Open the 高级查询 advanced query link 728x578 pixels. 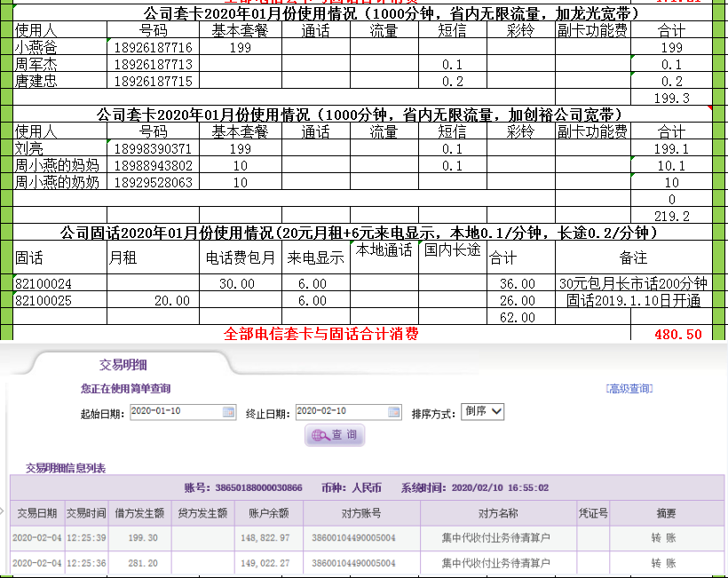click(629, 389)
